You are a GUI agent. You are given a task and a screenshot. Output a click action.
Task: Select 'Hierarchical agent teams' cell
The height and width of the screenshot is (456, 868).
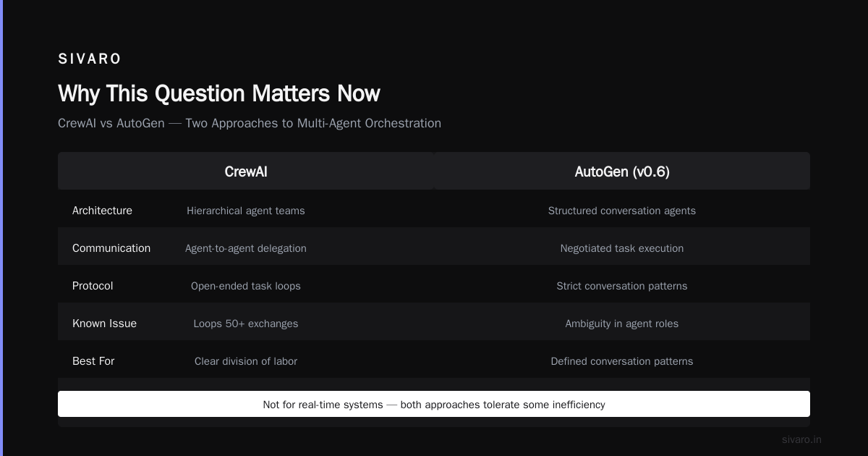(246, 211)
